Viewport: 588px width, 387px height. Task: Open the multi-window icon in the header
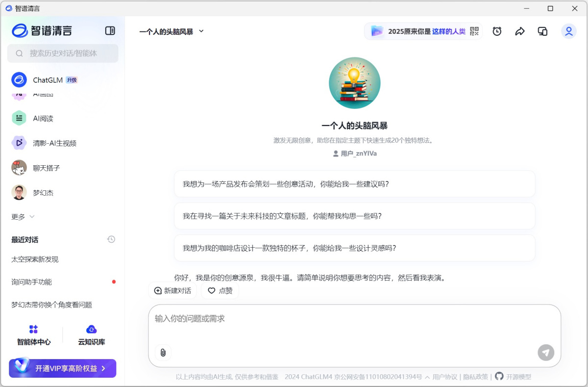[x=542, y=31]
